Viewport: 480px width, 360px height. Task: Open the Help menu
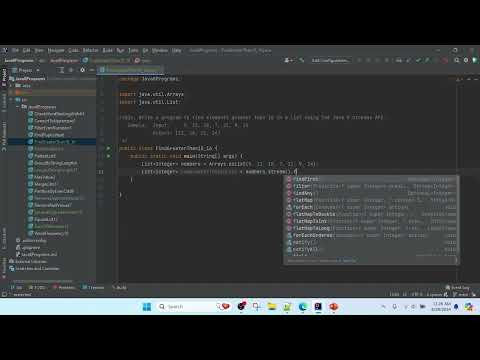click(177, 50)
